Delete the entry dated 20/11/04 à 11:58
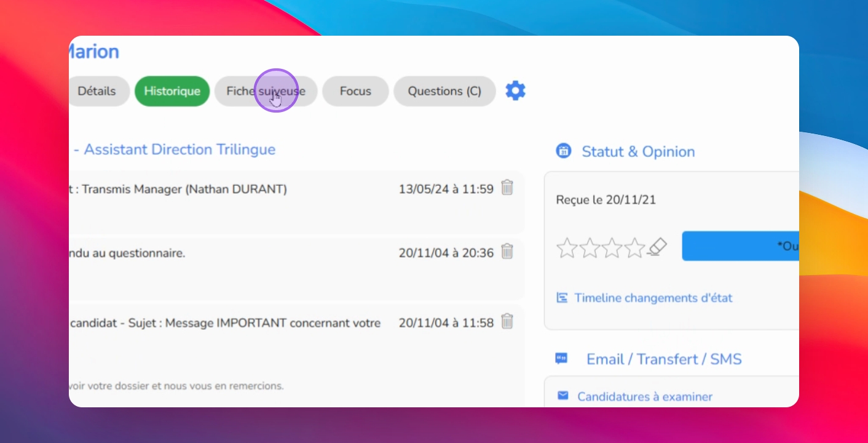The image size is (868, 443). (x=507, y=321)
